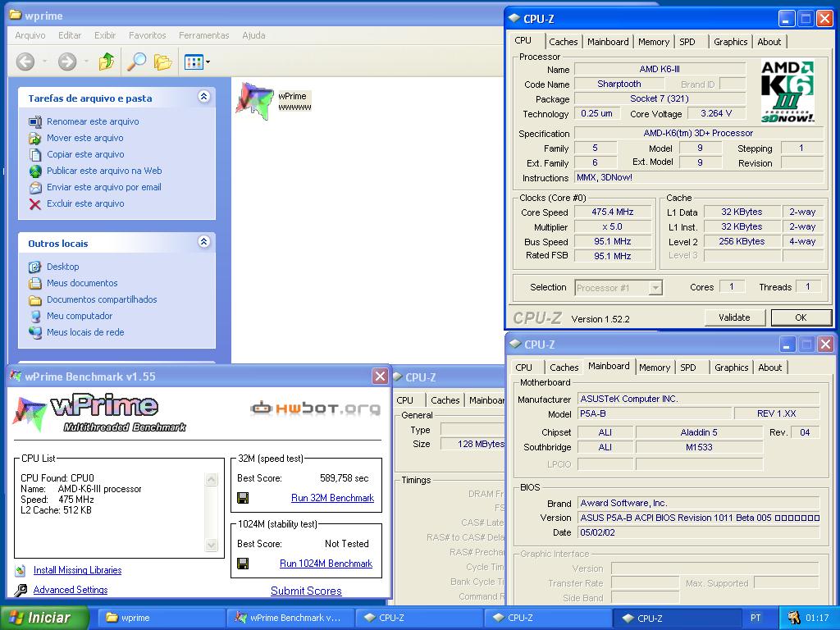
Task: Click the Mover este arquivo icon
Action: pos(34,138)
